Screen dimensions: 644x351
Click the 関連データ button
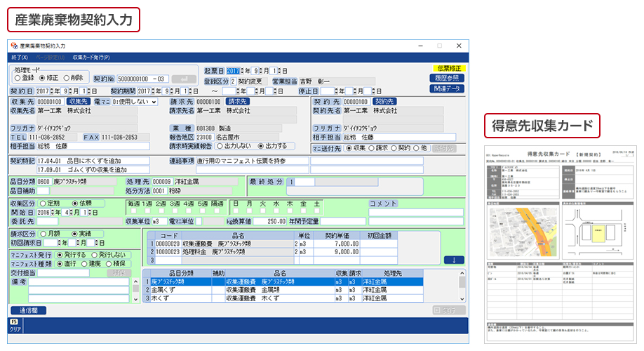pos(446,88)
